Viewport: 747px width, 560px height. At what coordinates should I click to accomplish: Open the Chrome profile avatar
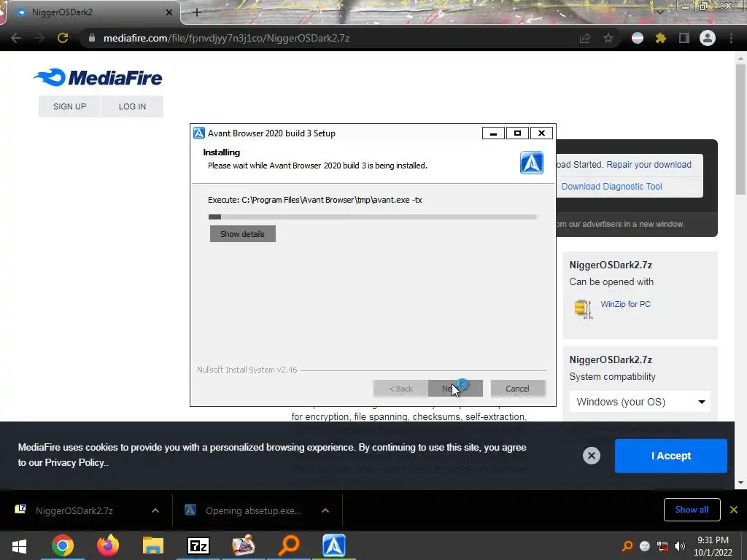tap(708, 38)
